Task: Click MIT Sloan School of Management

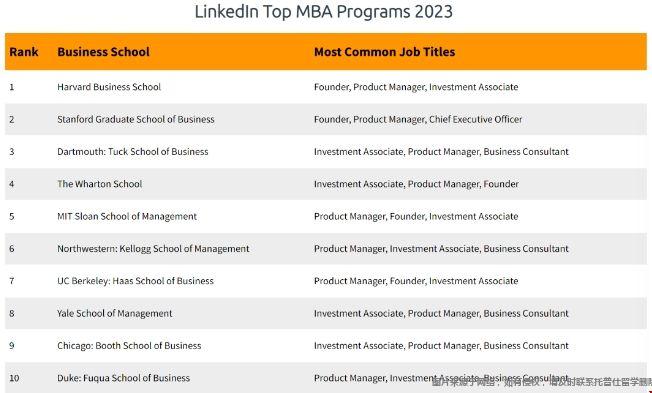Action: pyautogui.click(x=127, y=216)
